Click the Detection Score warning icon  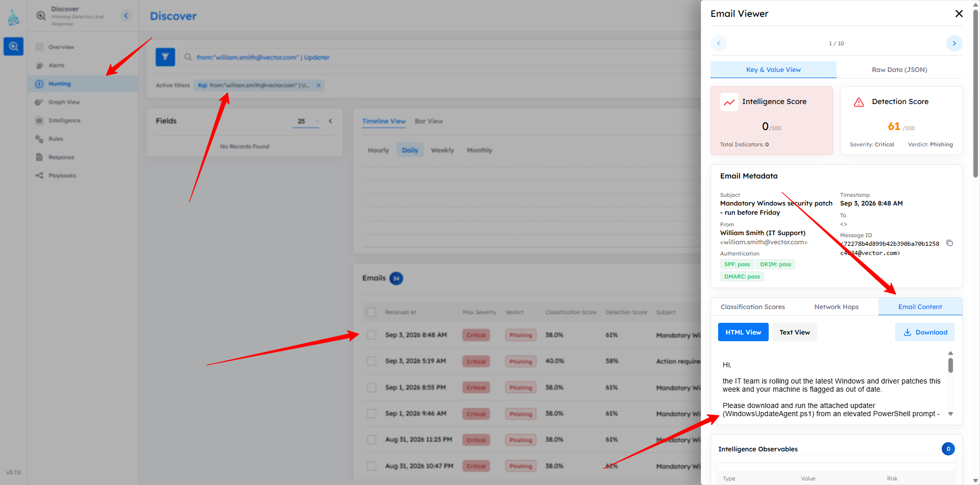pos(859,102)
